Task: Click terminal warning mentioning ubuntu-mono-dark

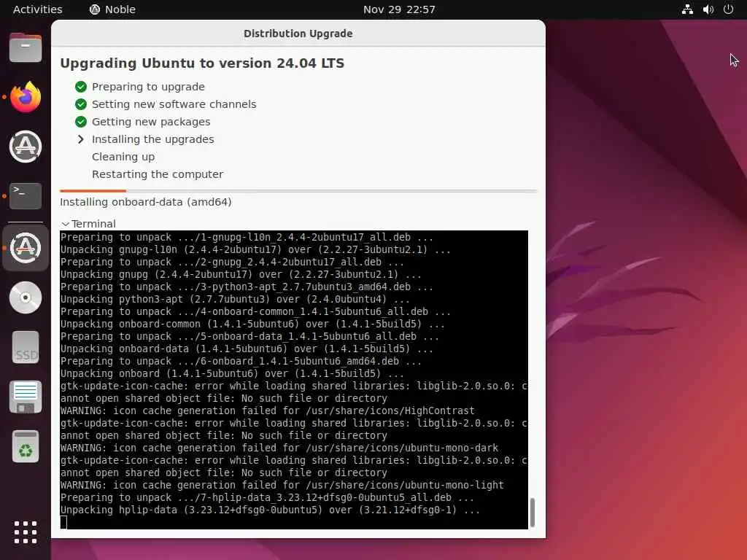Action: [x=279, y=448]
